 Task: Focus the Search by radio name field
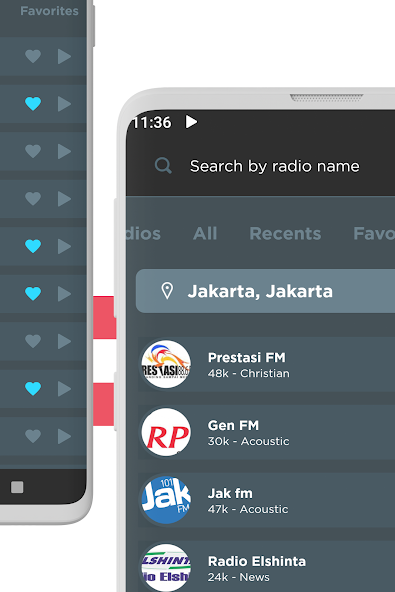coord(275,166)
